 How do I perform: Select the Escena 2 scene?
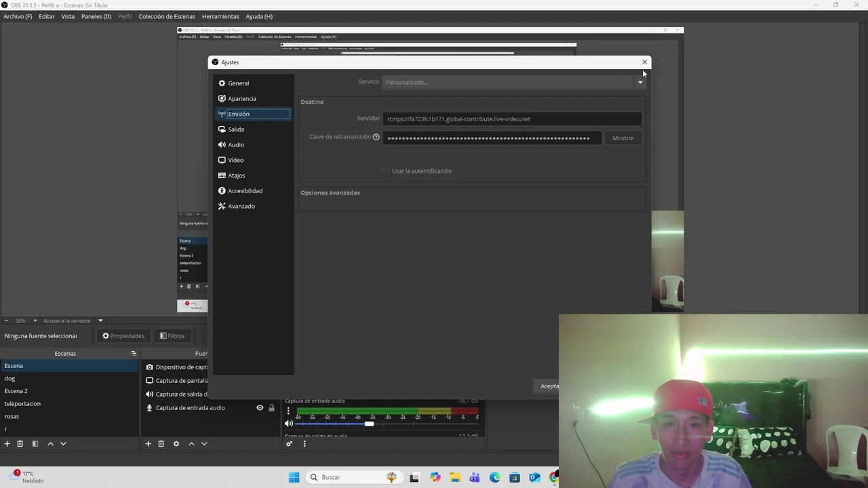(x=69, y=391)
